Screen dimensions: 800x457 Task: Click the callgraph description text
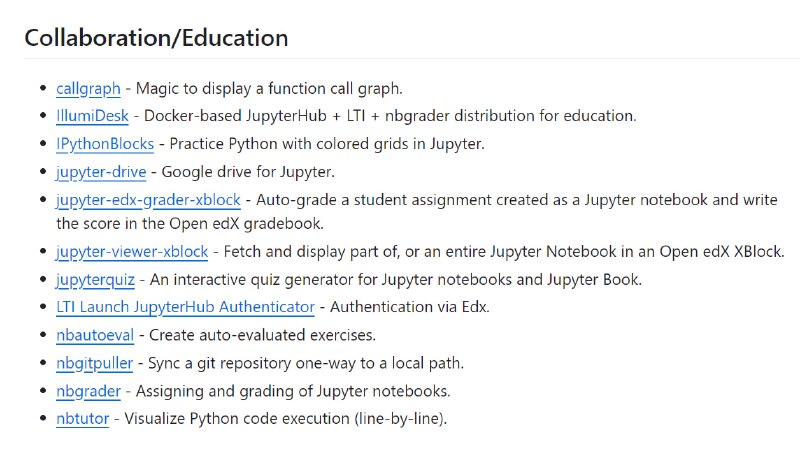pyautogui.click(x=269, y=89)
